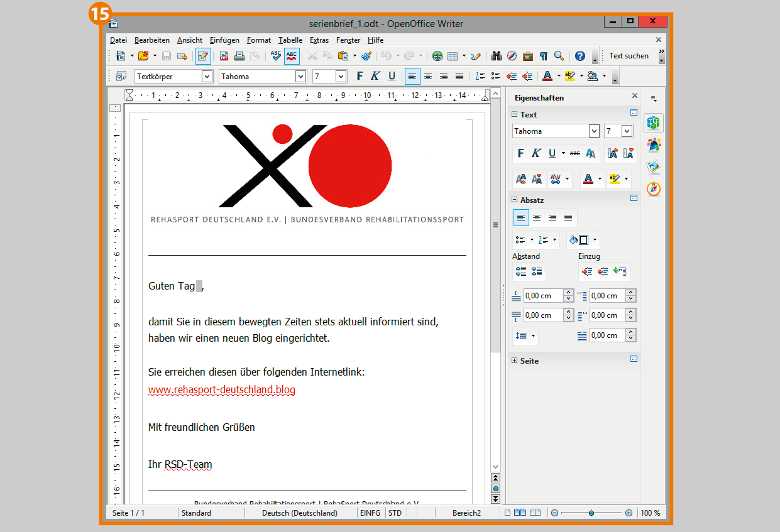Click the Print document icon
This screenshot has width=780, height=532.
pos(239,56)
